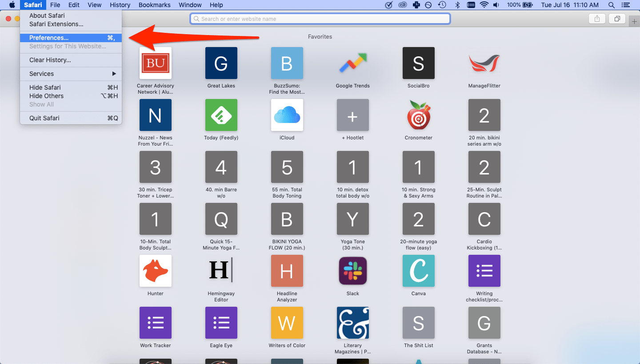Open Spotlight search in menu bar
The height and width of the screenshot is (364, 640).
[612, 5]
